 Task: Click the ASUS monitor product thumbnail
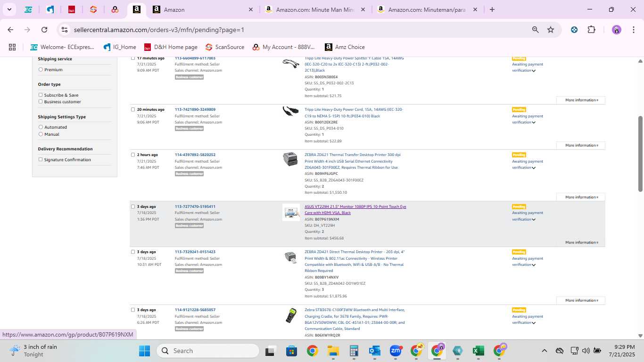[x=291, y=212]
